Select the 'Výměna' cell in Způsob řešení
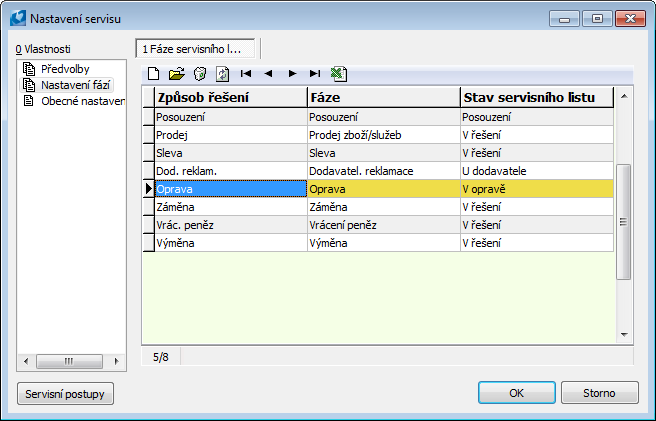 point(231,243)
